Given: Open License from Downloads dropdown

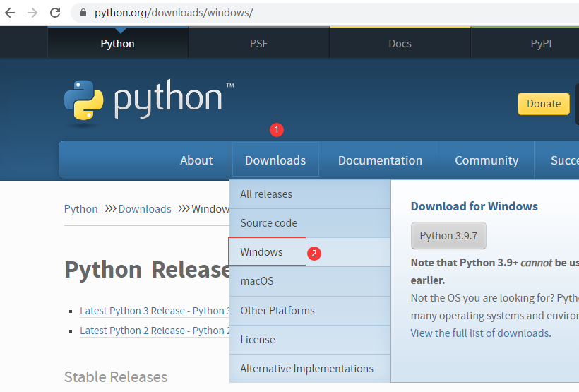Looking at the screenshot, I should point(310,340).
